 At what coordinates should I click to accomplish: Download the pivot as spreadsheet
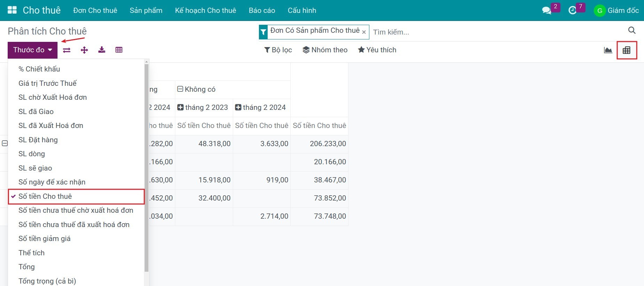pyautogui.click(x=101, y=50)
